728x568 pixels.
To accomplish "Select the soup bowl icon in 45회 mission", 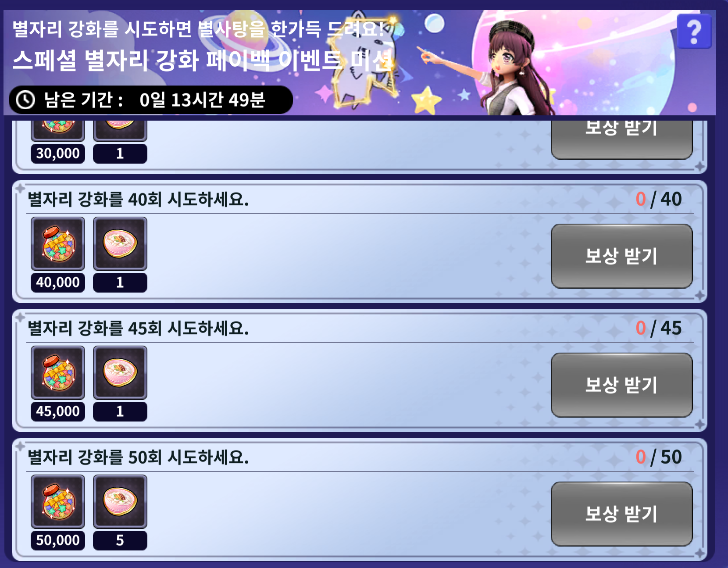I will click(x=120, y=372).
